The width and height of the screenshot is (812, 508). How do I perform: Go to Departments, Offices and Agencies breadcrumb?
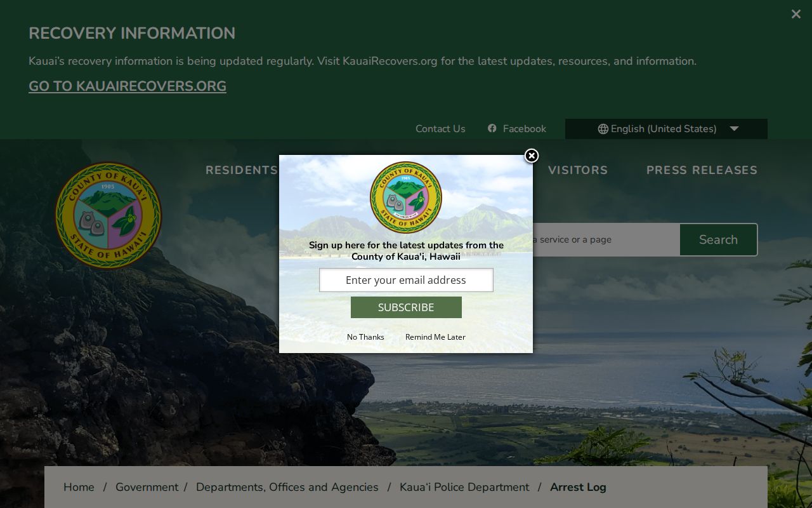click(287, 487)
